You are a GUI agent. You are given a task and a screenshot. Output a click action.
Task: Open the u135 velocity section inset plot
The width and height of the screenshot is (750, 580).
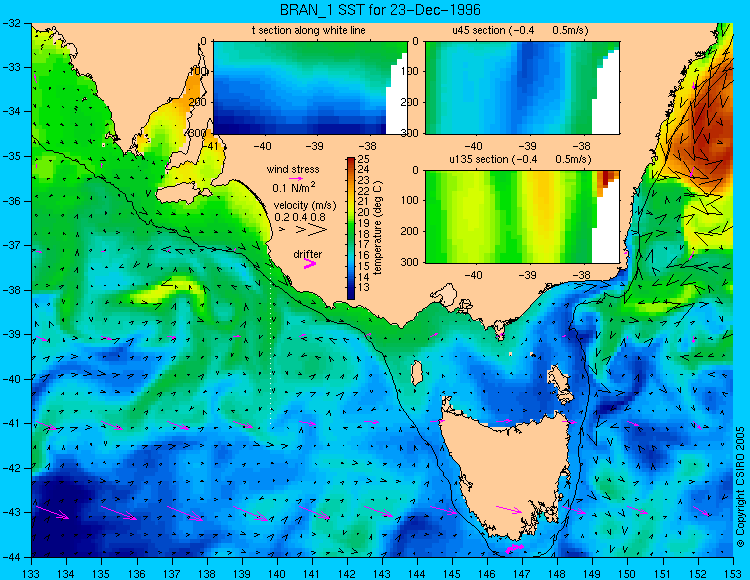click(522, 217)
